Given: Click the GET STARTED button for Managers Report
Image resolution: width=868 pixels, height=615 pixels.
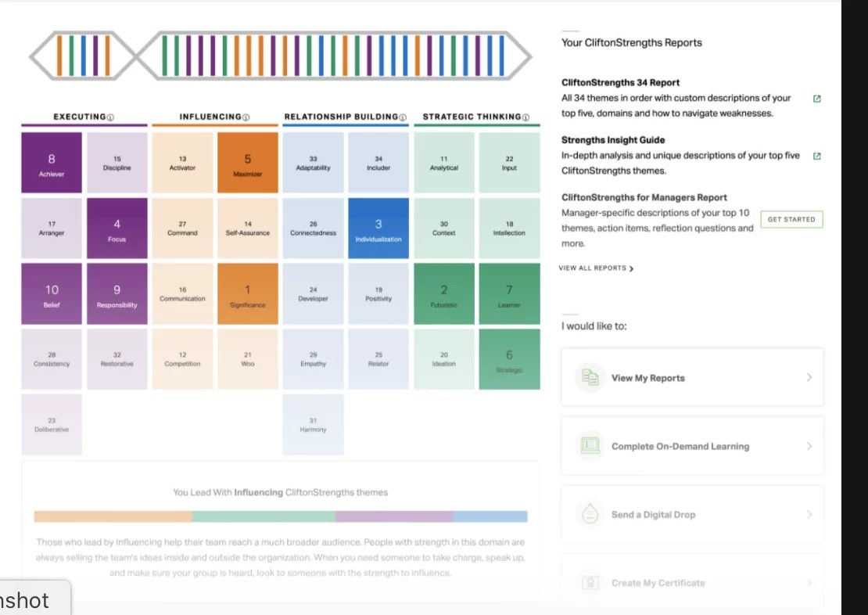Looking at the screenshot, I should pyautogui.click(x=791, y=219).
